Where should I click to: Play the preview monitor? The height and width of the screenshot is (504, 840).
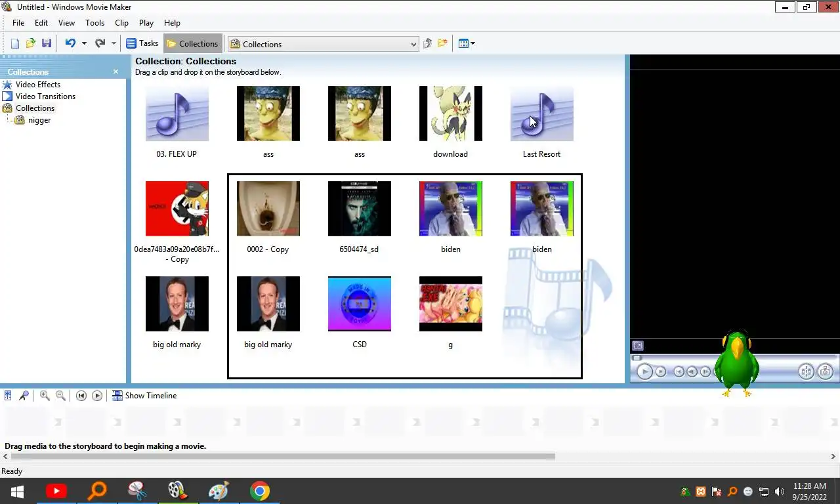pyautogui.click(x=644, y=371)
